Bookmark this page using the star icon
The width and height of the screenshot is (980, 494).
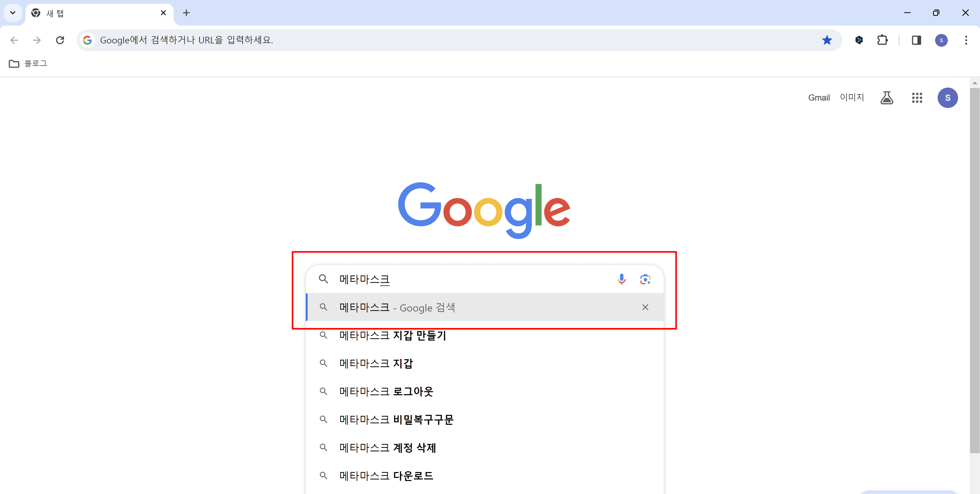[827, 40]
